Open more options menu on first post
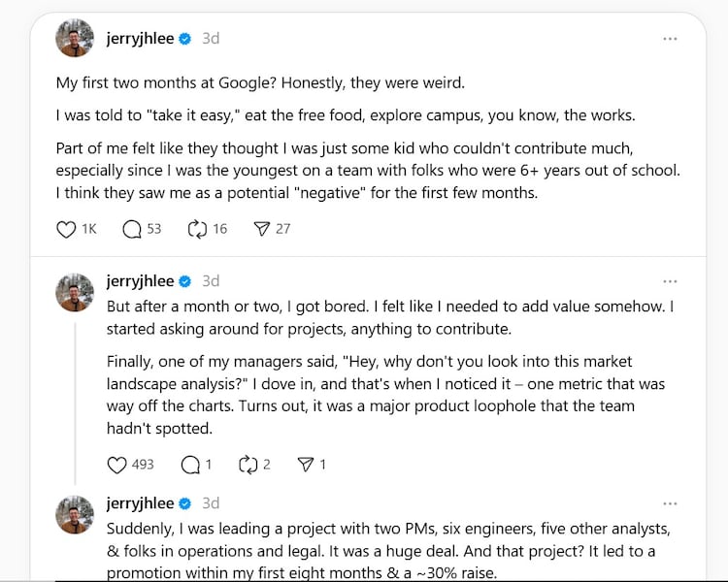This screenshot has width=728, height=582. 670,39
